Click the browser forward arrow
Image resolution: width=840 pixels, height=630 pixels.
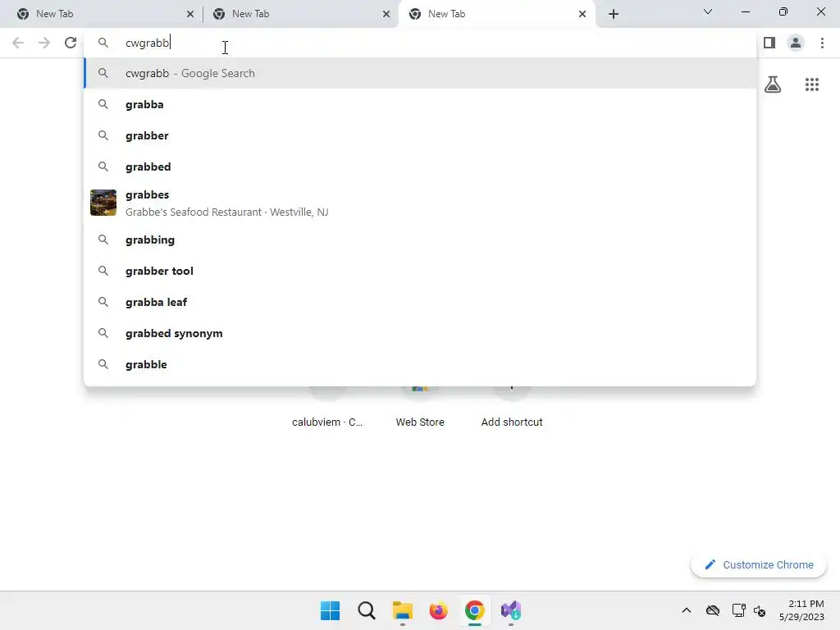44,43
